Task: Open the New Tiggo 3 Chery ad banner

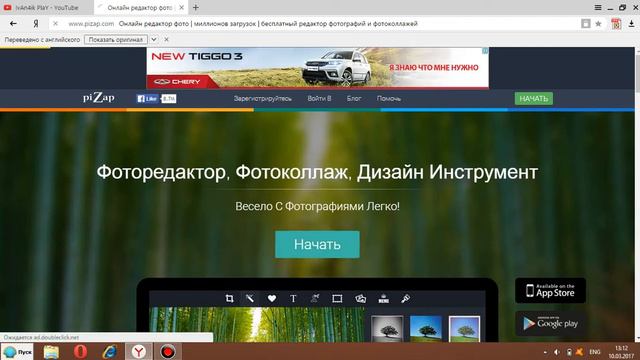Action: click(318, 68)
